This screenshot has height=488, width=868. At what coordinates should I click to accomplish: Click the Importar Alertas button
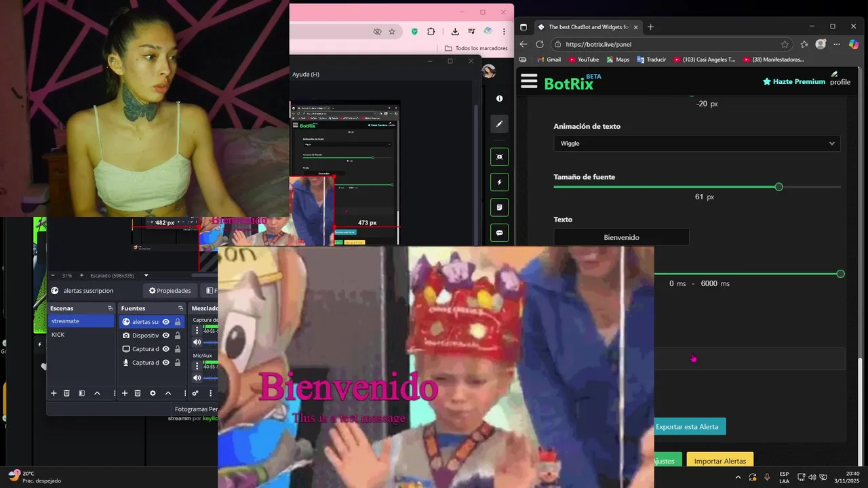point(720,461)
